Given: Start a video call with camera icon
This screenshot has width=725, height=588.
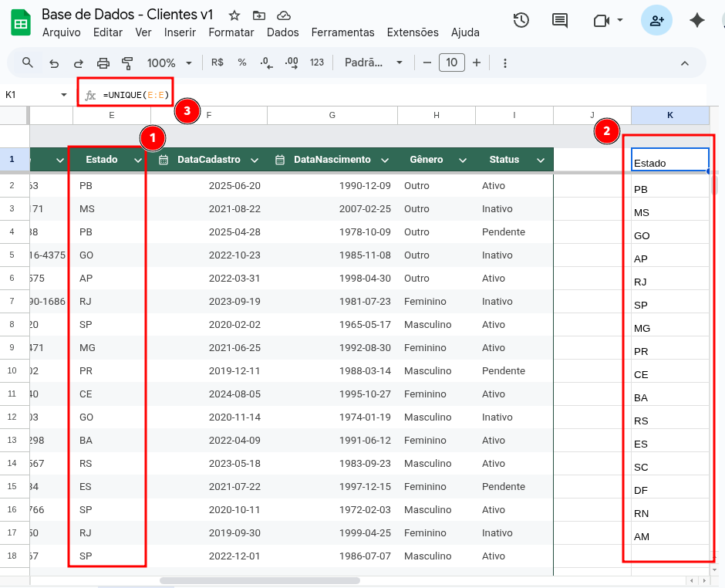Looking at the screenshot, I should point(602,21).
